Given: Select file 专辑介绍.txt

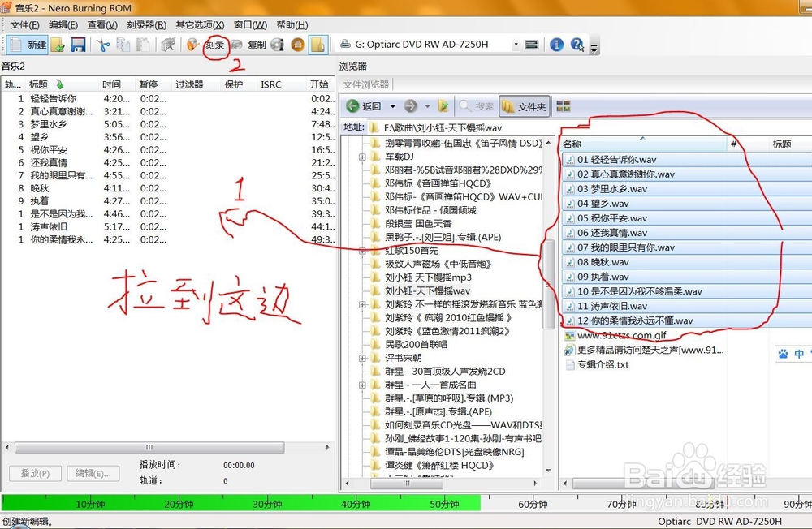Looking at the screenshot, I should click(x=597, y=364).
